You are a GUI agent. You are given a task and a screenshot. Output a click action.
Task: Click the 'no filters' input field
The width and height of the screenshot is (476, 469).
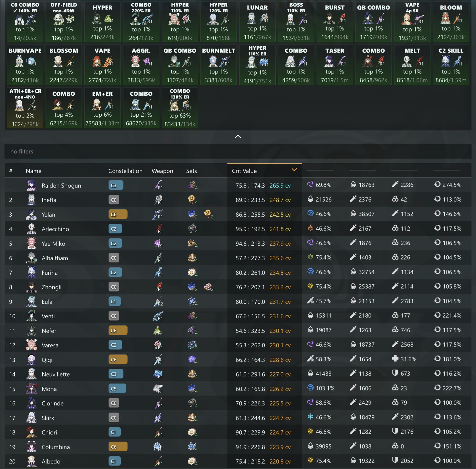pos(238,152)
